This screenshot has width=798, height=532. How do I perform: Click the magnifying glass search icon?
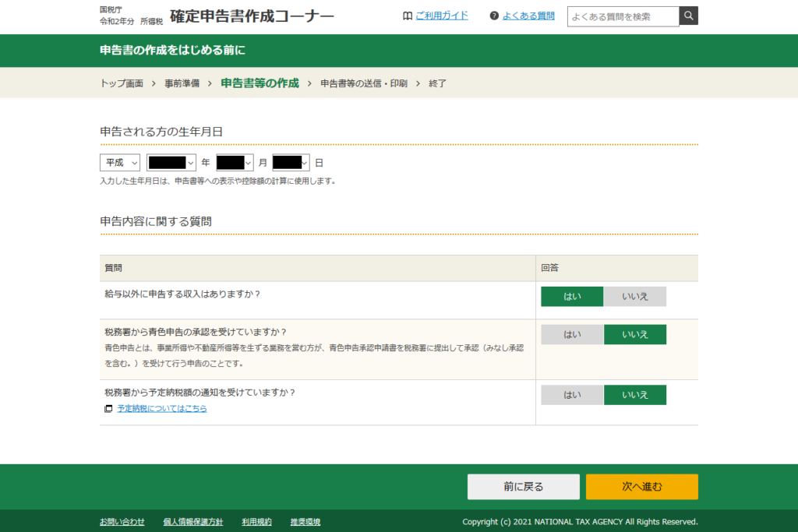[x=688, y=16]
